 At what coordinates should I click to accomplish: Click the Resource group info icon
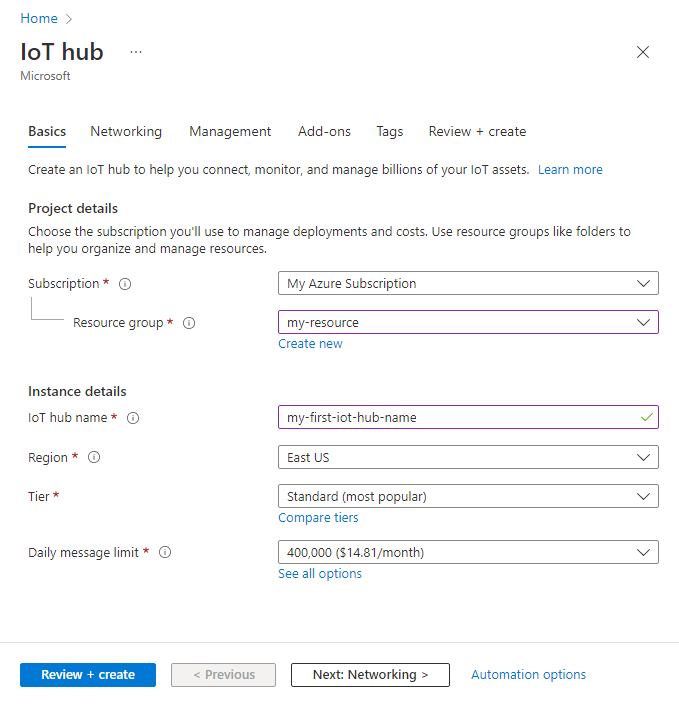[189, 323]
